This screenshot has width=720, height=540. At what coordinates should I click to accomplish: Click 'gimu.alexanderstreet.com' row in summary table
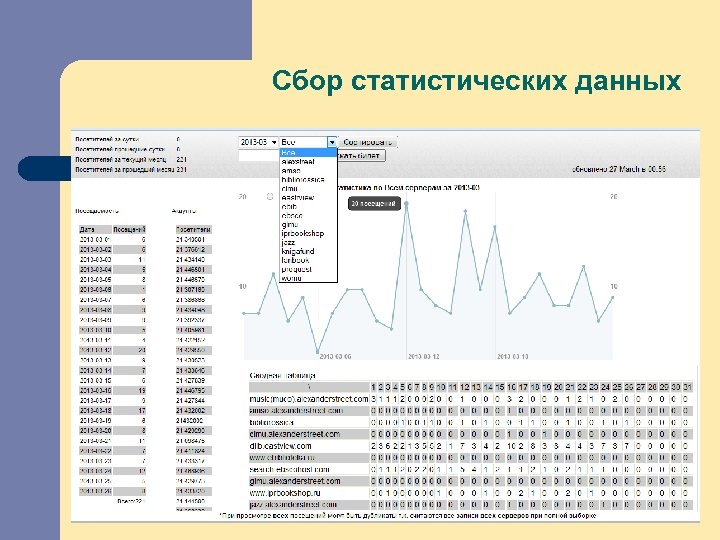point(471,481)
